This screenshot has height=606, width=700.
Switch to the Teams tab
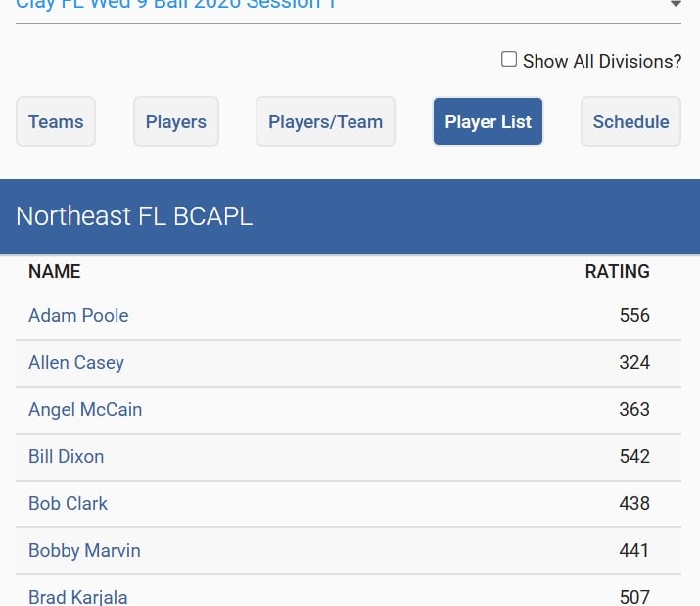point(56,121)
